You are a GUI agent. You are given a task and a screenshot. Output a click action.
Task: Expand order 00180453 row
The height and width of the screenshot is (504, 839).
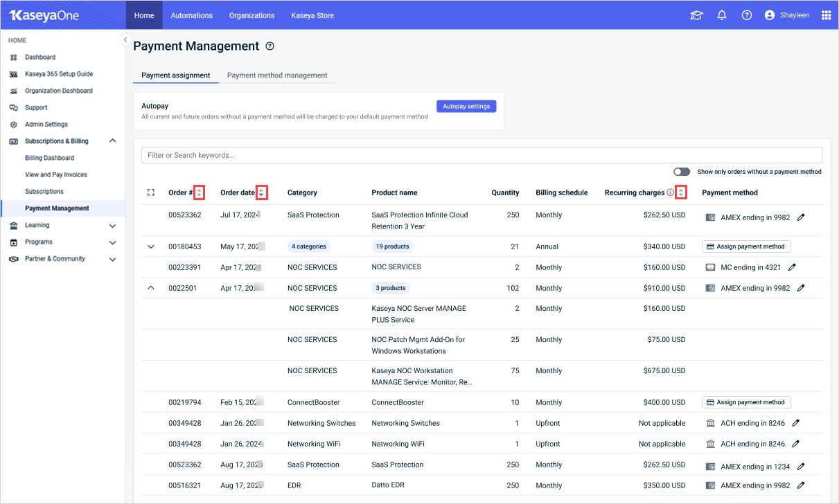click(x=151, y=246)
